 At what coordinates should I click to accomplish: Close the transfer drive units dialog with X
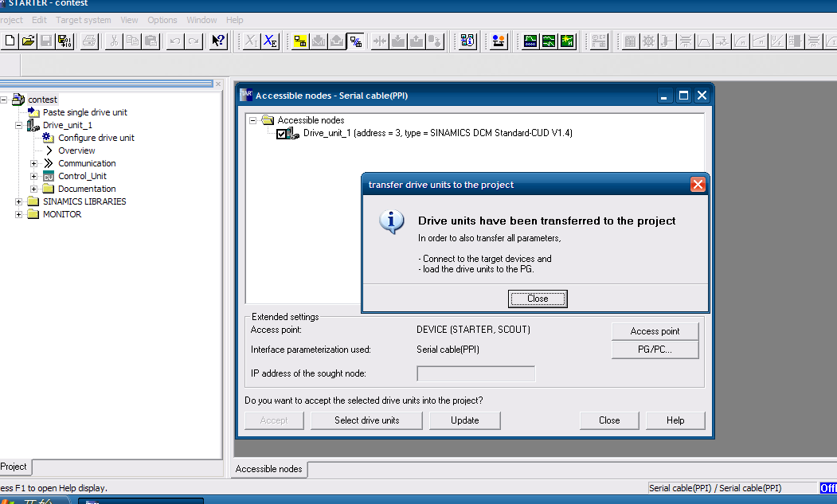click(698, 185)
